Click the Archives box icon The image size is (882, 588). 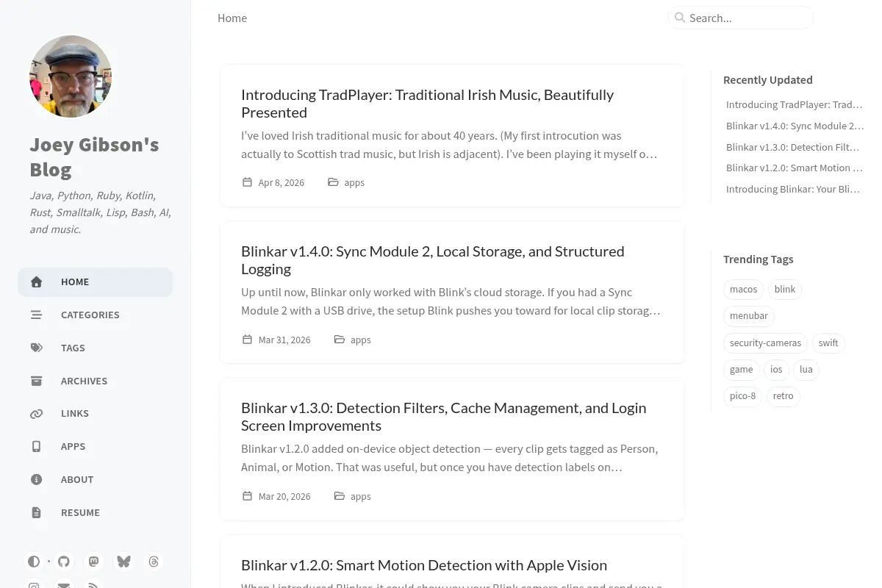36,381
